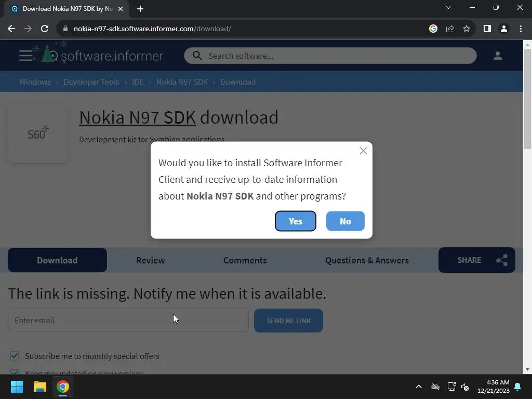Go to Developer Tools breadcrumb
Screen dimensions: 532x399
click(91, 82)
